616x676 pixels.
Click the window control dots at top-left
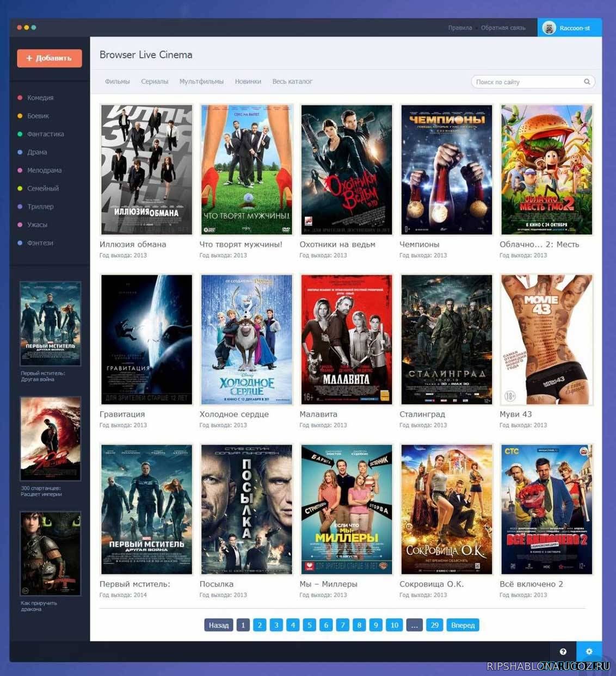pyautogui.click(x=27, y=26)
